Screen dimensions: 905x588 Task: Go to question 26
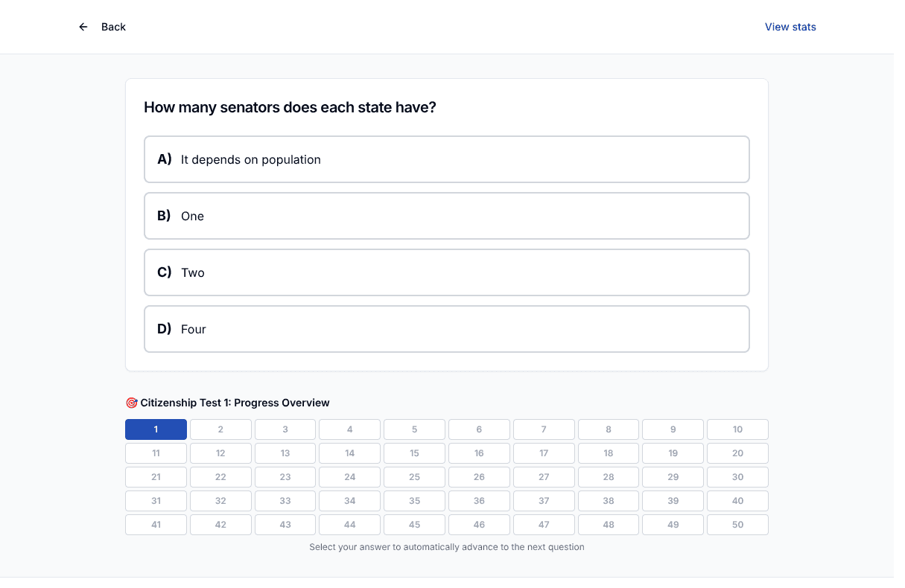(479, 477)
